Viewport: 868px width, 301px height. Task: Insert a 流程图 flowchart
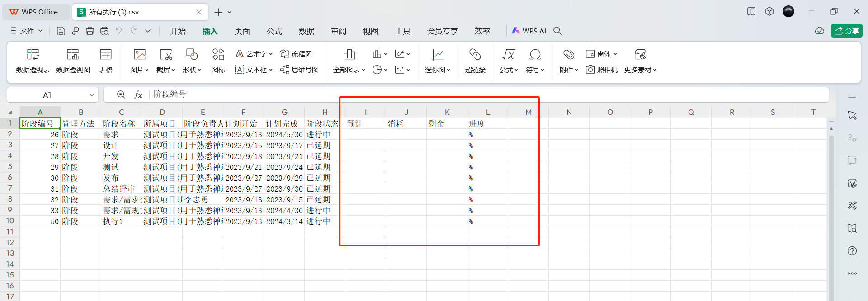(297, 54)
